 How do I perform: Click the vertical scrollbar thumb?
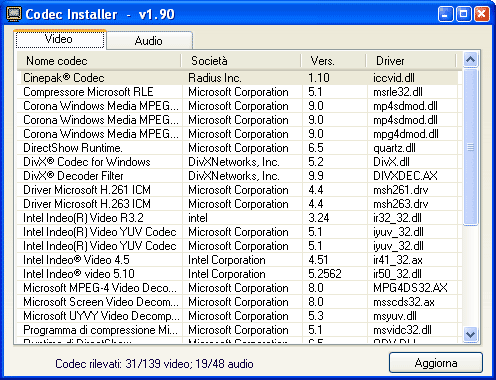point(470,147)
